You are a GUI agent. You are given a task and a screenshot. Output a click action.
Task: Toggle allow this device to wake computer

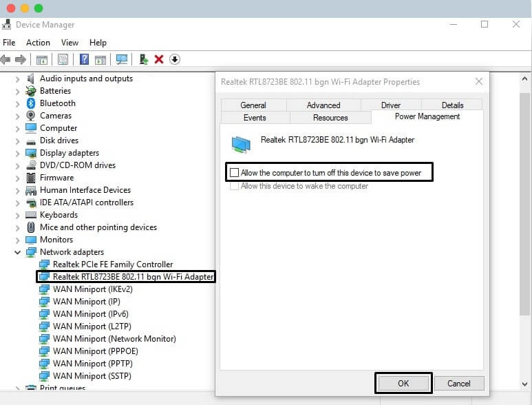(235, 186)
